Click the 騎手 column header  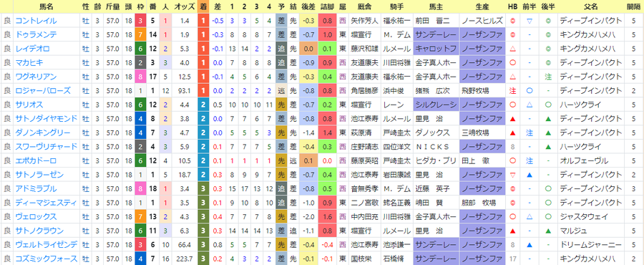click(x=396, y=6)
